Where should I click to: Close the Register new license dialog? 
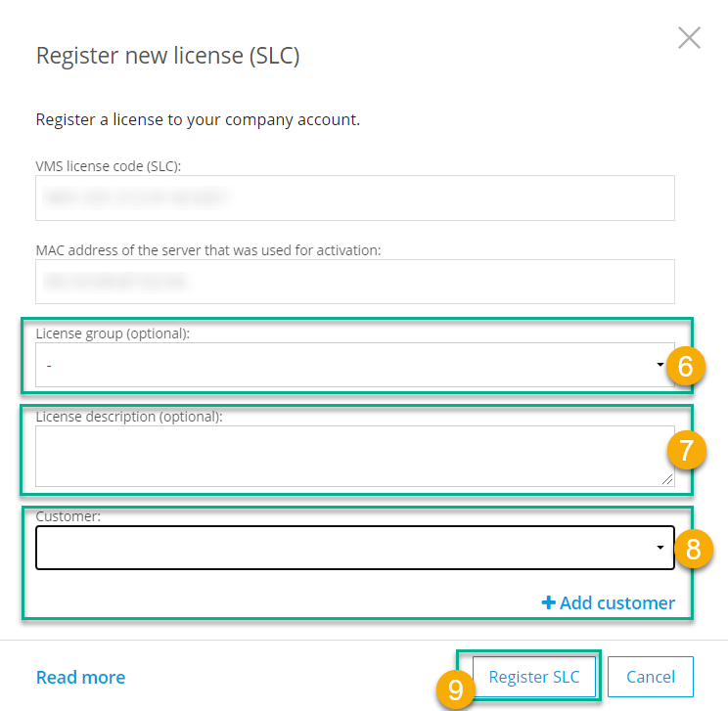689,38
